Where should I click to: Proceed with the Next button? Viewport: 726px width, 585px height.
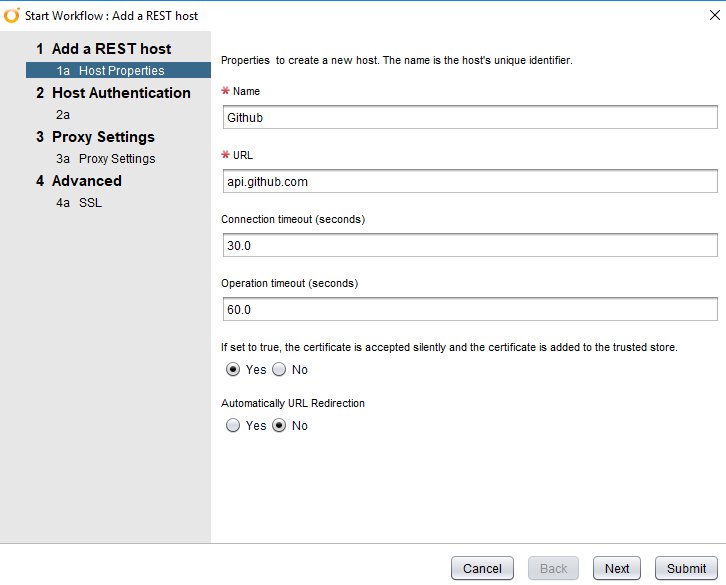(x=617, y=568)
